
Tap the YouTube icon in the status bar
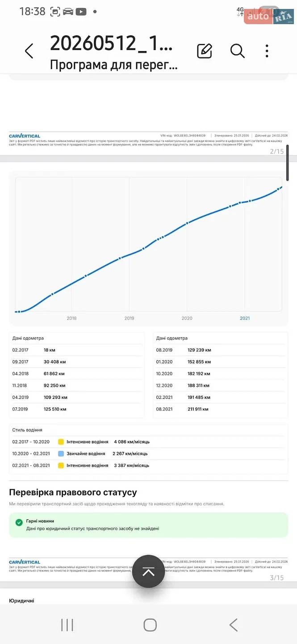[x=81, y=12]
